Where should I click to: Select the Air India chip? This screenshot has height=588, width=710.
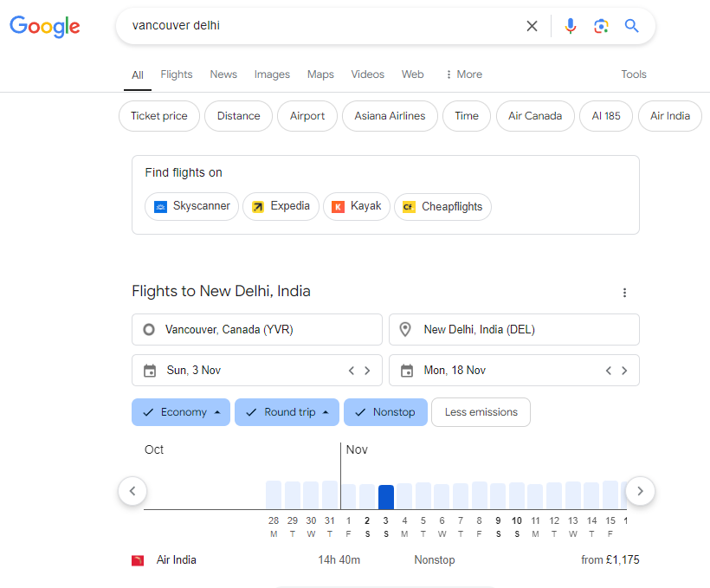[670, 116]
